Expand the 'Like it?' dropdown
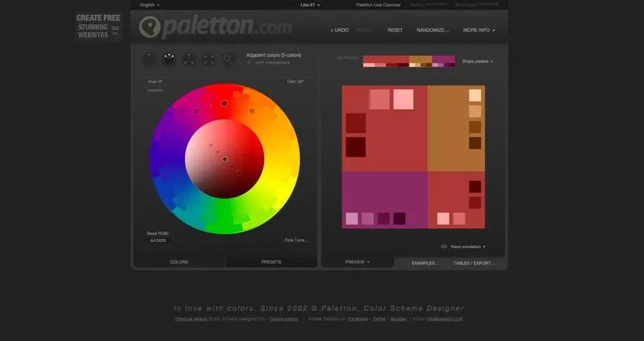Image resolution: width=644 pixels, height=341 pixels. pyautogui.click(x=310, y=5)
